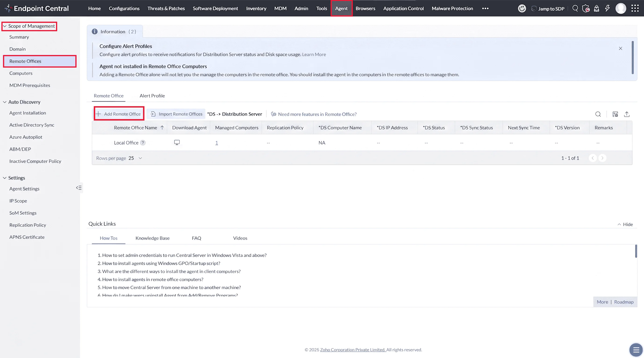Open the MDM menu
644x358 pixels.
pyautogui.click(x=280, y=8)
